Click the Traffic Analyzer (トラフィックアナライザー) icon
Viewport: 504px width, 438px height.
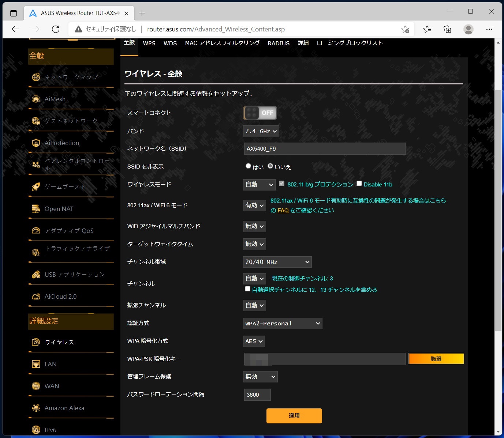(x=36, y=253)
